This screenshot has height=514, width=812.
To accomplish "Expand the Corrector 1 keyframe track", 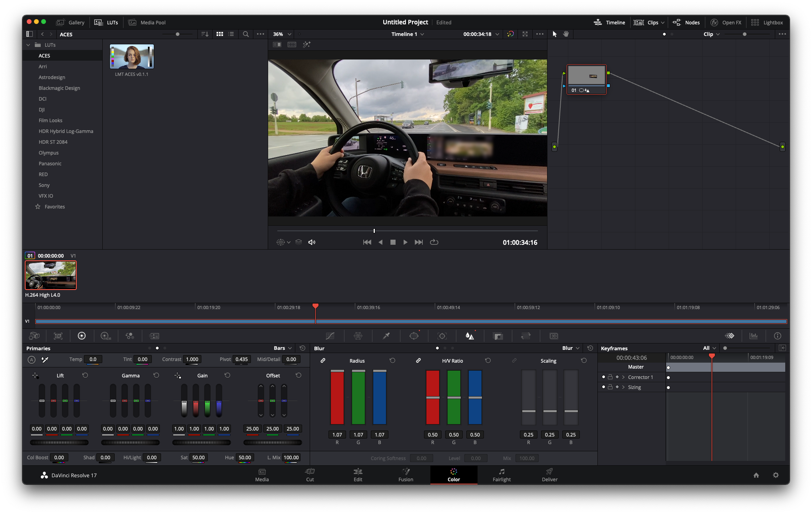I will pyautogui.click(x=623, y=377).
